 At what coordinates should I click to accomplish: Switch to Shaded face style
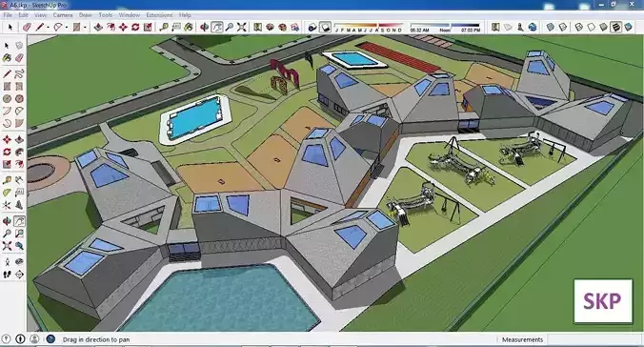(603, 27)
